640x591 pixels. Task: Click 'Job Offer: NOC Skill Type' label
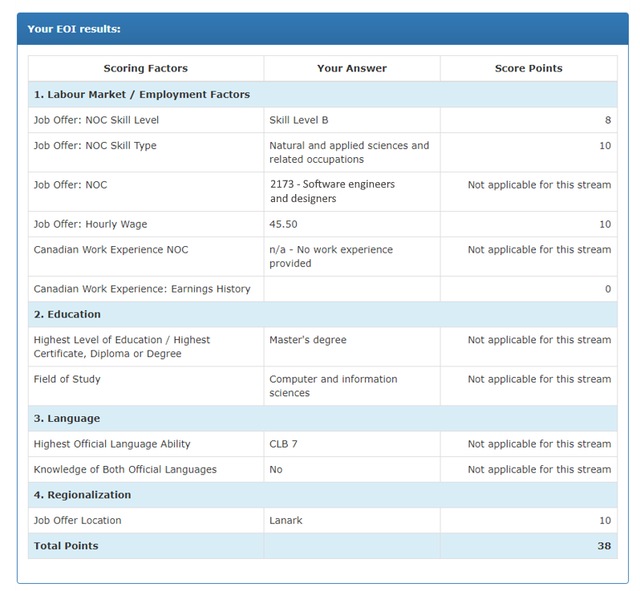coord(95,146)
